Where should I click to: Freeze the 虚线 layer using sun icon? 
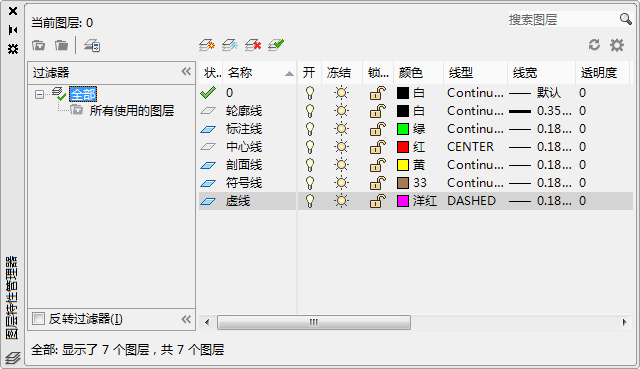coord(341,201)
